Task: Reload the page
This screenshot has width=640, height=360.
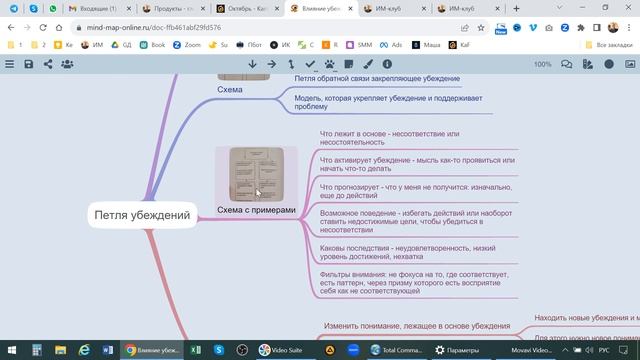Action: (x=43, y=28)
